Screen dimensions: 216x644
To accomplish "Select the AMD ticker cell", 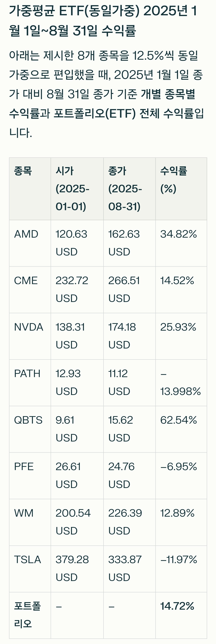I will [26, 234].
